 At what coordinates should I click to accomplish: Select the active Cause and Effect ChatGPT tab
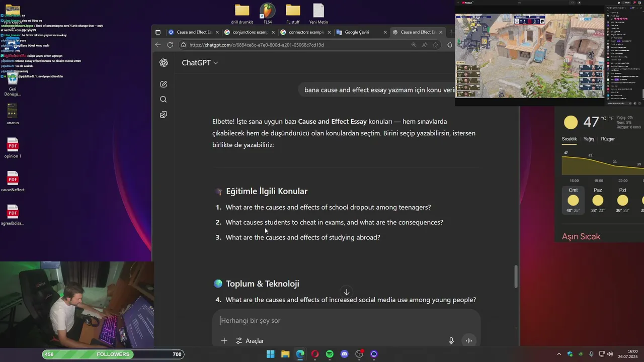coord(418,32)
